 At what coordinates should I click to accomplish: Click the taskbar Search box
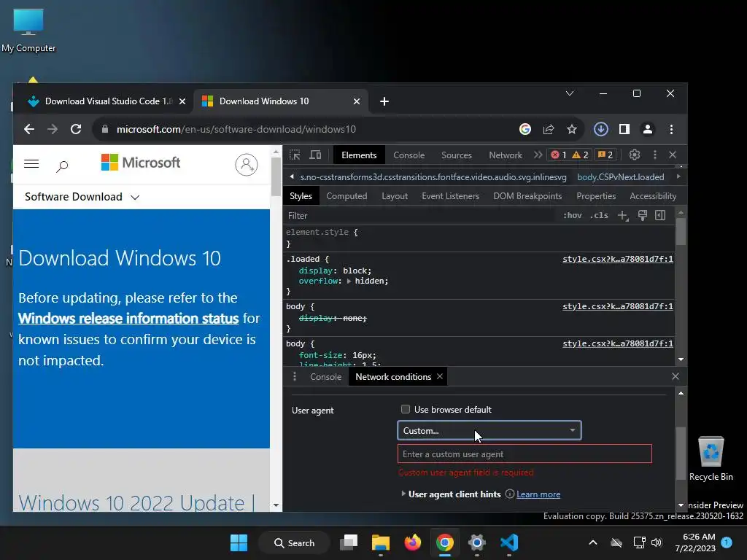point(294,542)
